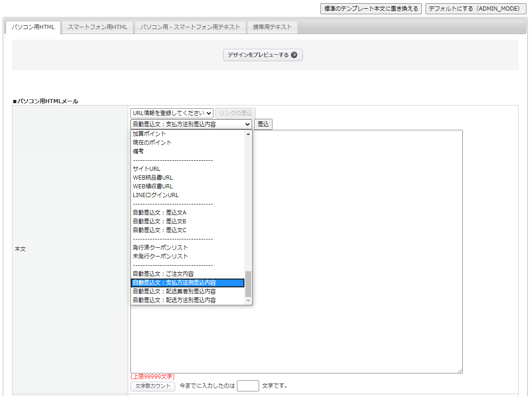532x396 pixels.
Task: Choose LINEログインURL option
Action: tap(156, 195)
